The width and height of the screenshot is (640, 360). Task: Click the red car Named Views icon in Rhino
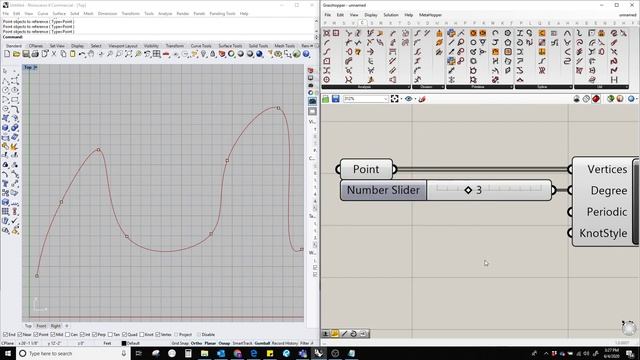(x=166, y=54)
